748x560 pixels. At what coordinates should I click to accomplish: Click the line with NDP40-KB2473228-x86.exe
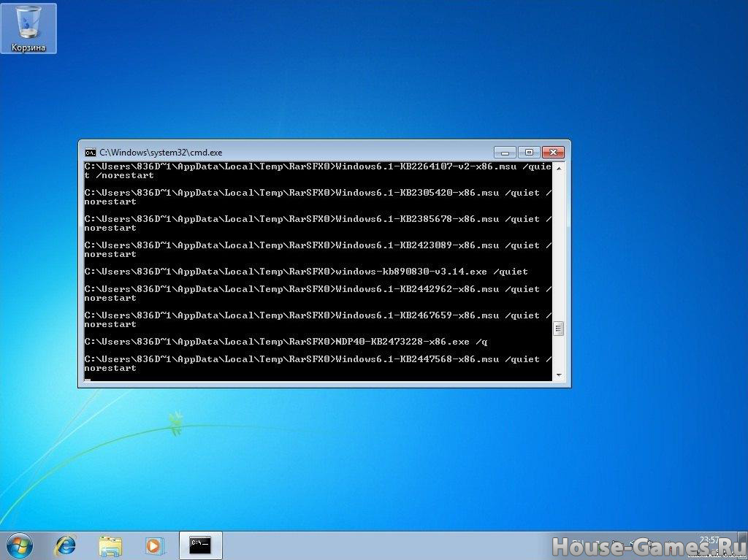[x=286, y=342]
